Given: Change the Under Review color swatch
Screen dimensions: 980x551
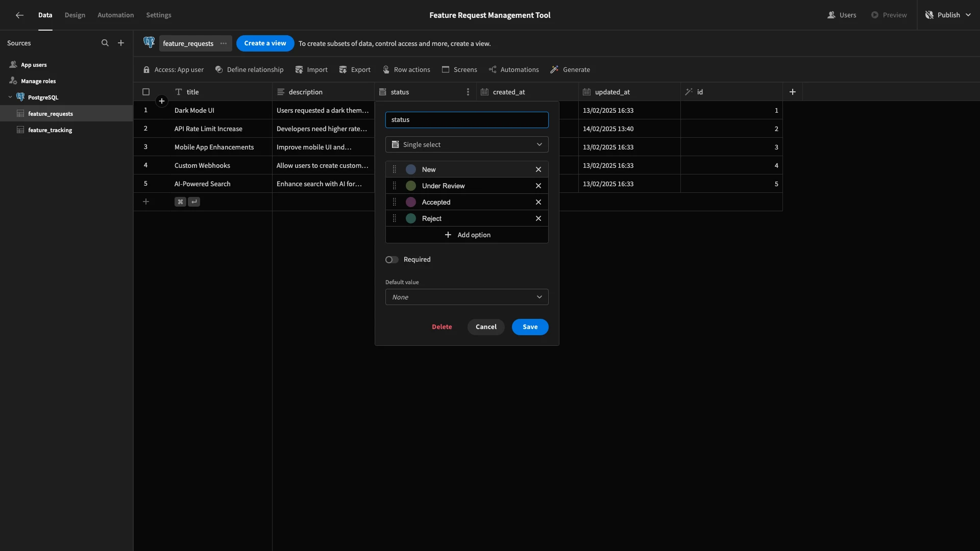Looking at the screenshot, I should point(411,186).
